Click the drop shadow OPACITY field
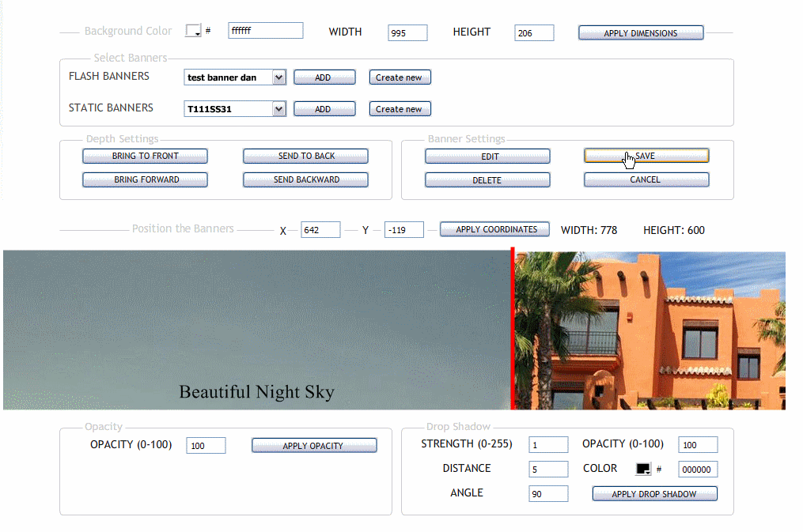This screenshot has height=532, width=803. point(698,444)
